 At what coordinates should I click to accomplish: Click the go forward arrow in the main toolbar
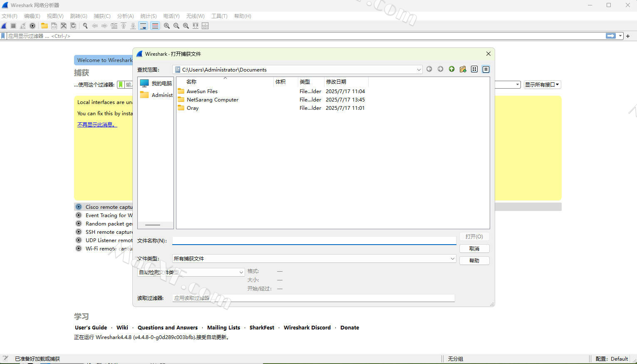[104, 26]
